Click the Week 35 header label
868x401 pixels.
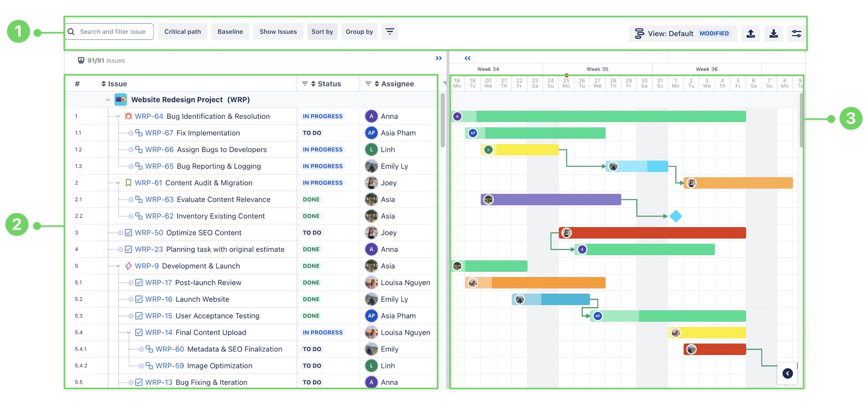pos(597,69)
